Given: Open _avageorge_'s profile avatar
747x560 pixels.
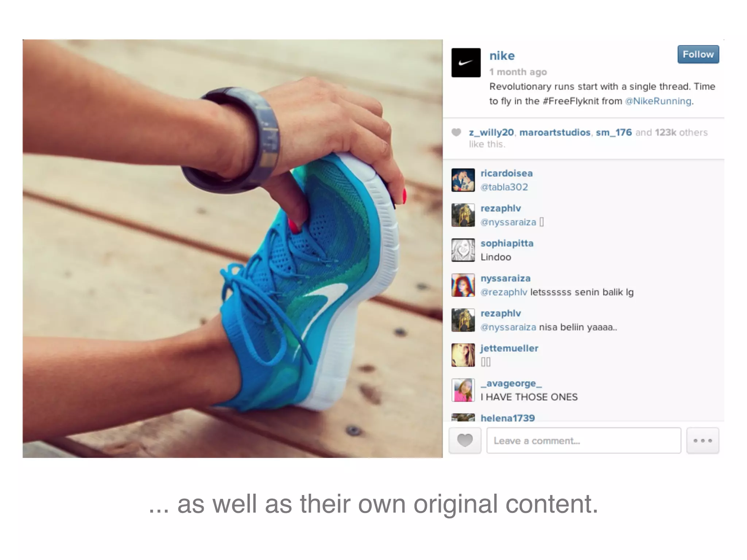Looking at the screenshot, I should (463, 390).
